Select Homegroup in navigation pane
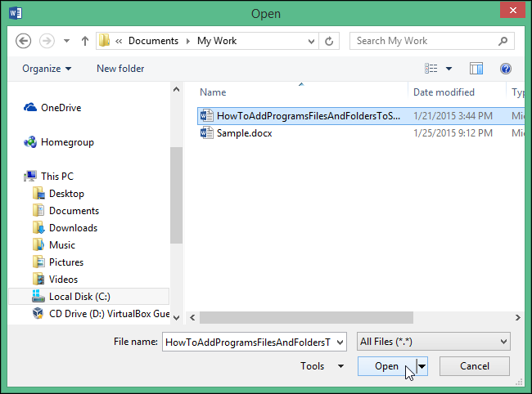 67,142
